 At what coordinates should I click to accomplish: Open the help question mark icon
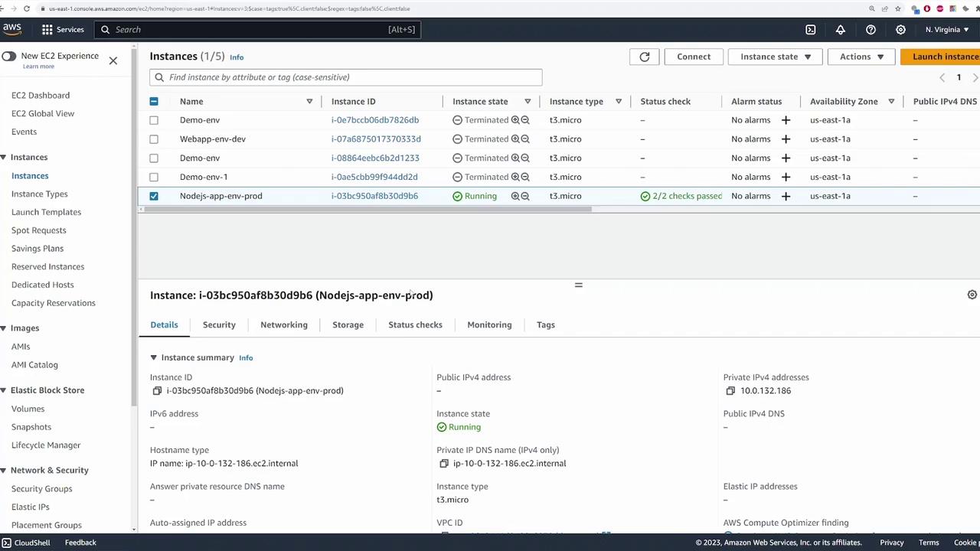[x=871, y=29]
